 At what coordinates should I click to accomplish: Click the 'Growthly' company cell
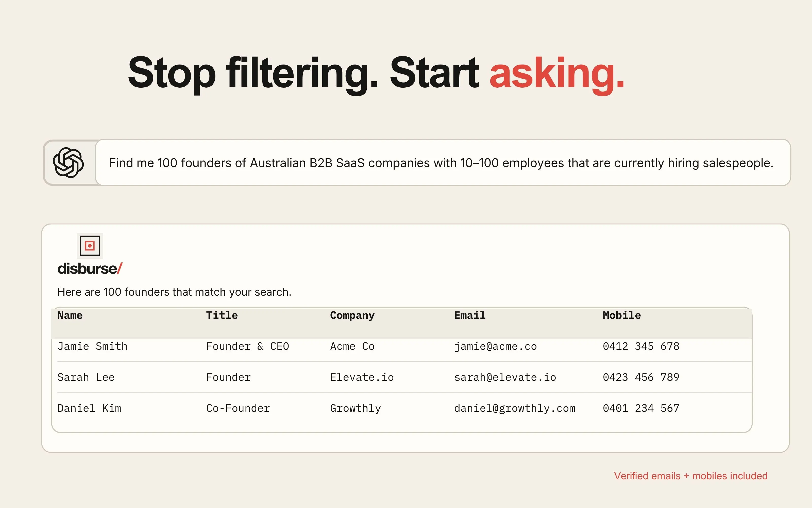356,408
